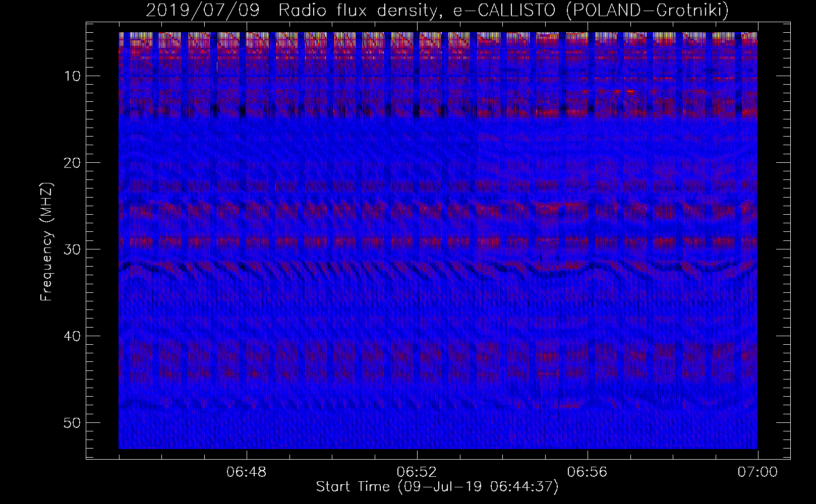Click the 'Start Time (09-Jul-19 06:44:37)' label
This screenshot has width=816, height=504.
pos(437,487)
